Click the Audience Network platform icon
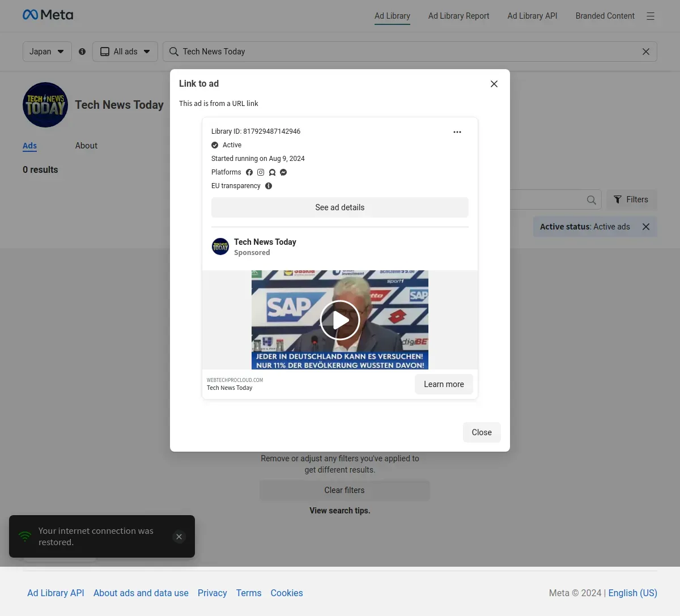Screen dimensions: 680x616 point(272,172)
